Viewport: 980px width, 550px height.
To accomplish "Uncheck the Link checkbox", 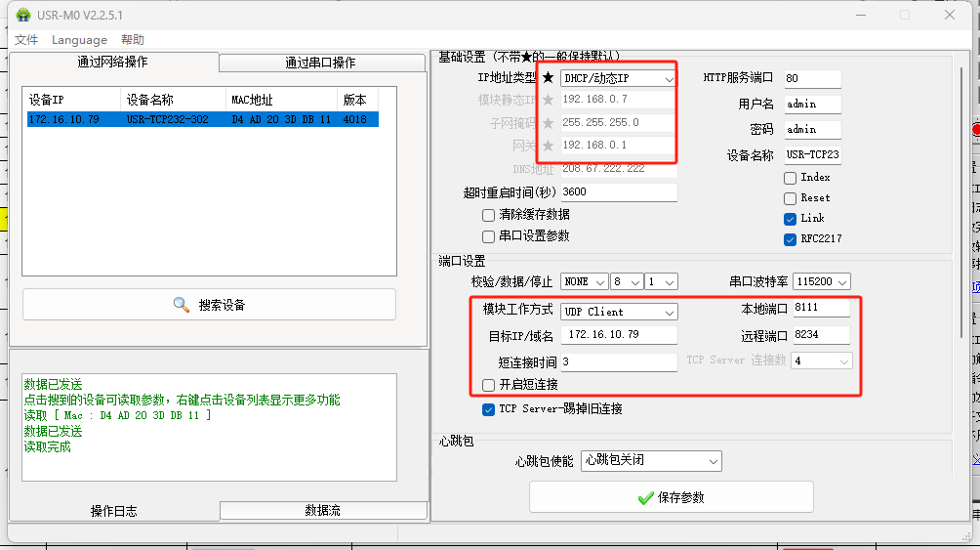I will coord(790,219).
